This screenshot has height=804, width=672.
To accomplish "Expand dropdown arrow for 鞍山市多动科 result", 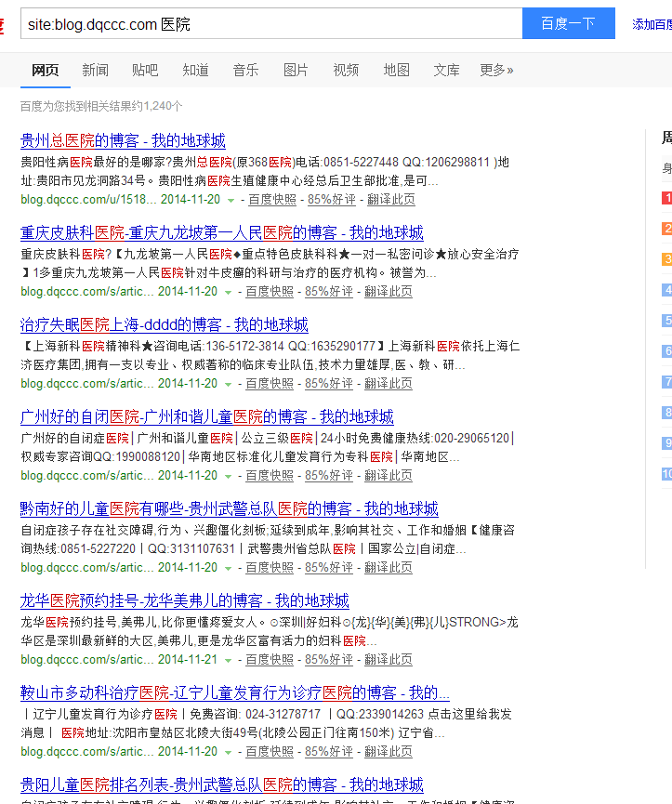I will pos(228,752).
